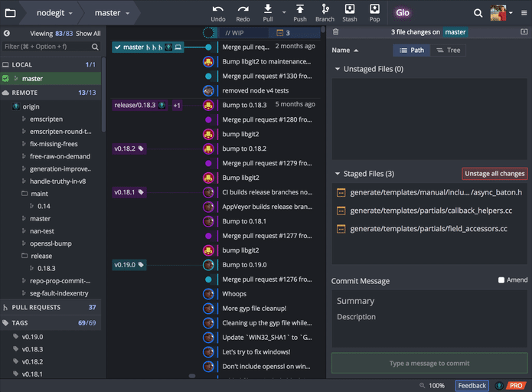Click the zoom magnifier in status bar
532x392 pixels.
[x=422, y=385]
